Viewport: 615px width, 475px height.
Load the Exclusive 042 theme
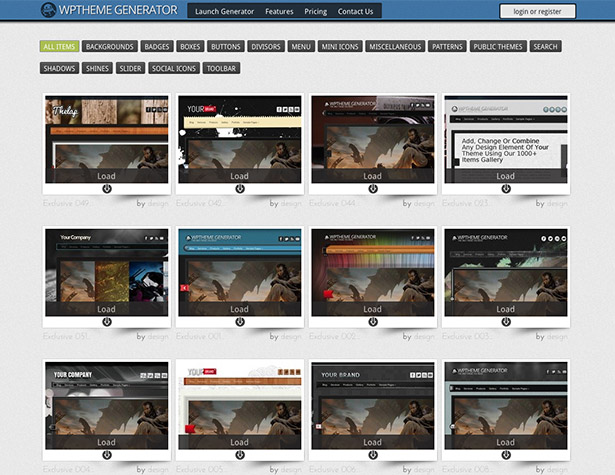(x=240, y=176)
